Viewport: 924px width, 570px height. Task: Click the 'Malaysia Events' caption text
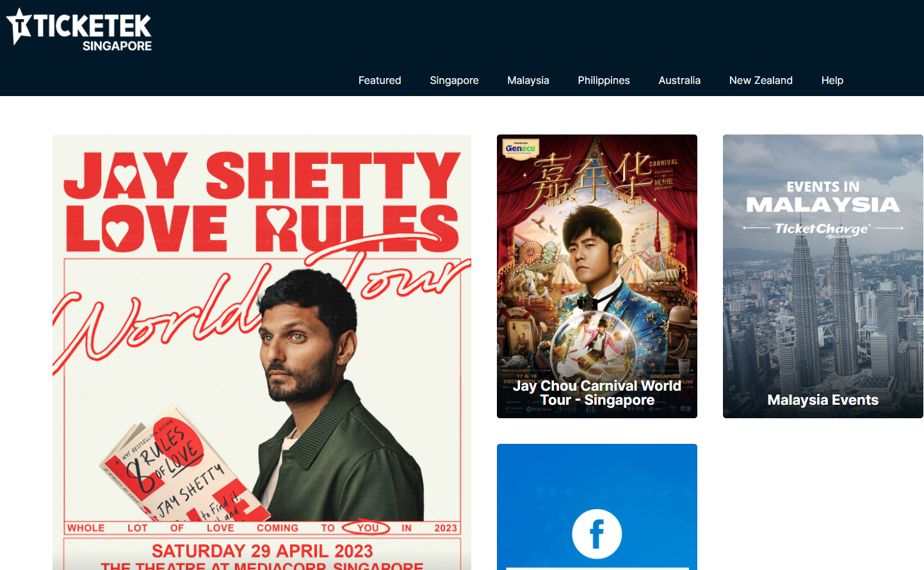coord(823,400)
